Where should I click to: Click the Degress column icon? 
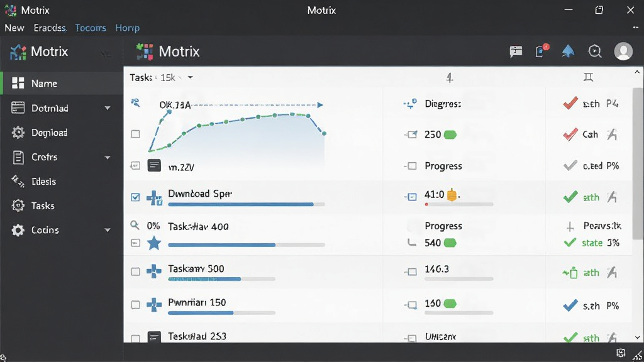pyautogui.click(x=410, y=104)
